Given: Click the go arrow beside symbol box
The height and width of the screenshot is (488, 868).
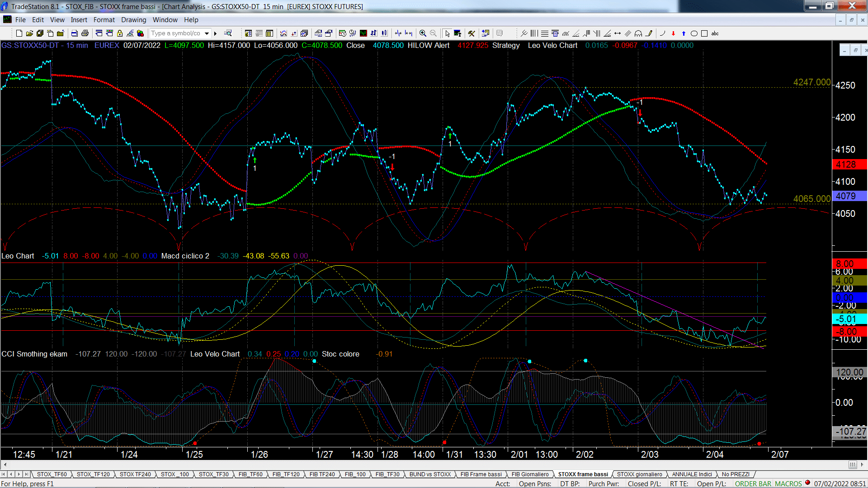Looking at the screenshot, I should 216,33.
